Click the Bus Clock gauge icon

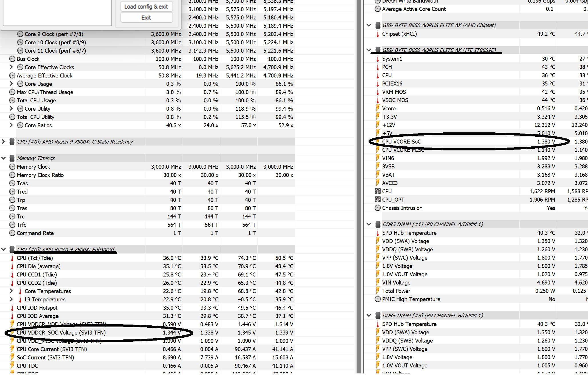point(12,59)
